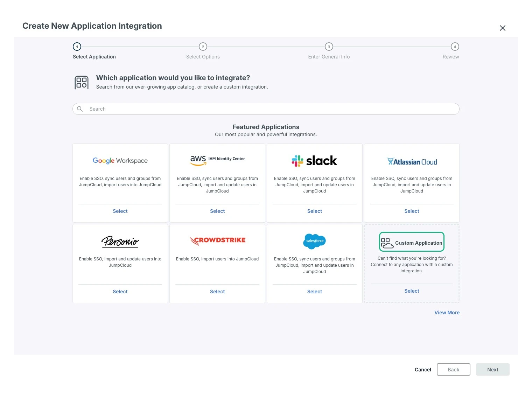Select the CrowdStrike integration

pos(217,292)
